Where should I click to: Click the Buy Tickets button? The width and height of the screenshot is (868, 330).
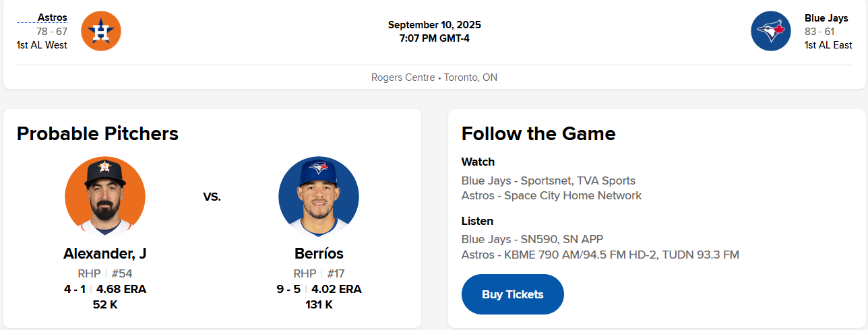(x=512, y=294)
